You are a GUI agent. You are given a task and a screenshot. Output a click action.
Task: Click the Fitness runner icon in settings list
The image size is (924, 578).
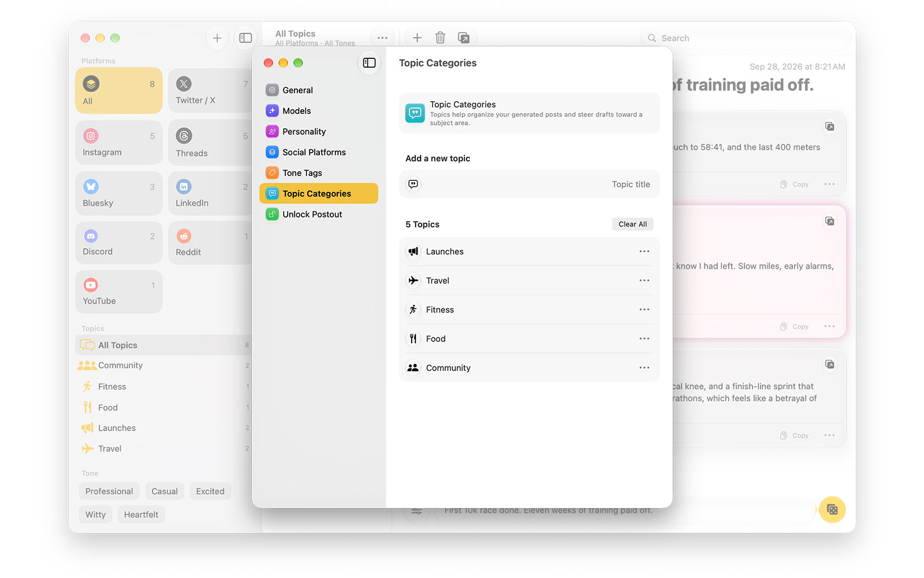click(413, 310)
